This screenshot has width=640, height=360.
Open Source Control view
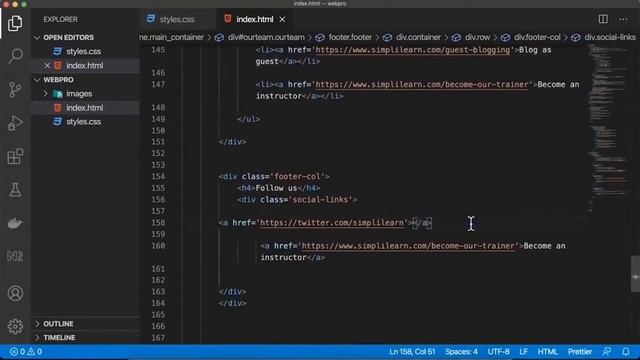tap(15, 89)
